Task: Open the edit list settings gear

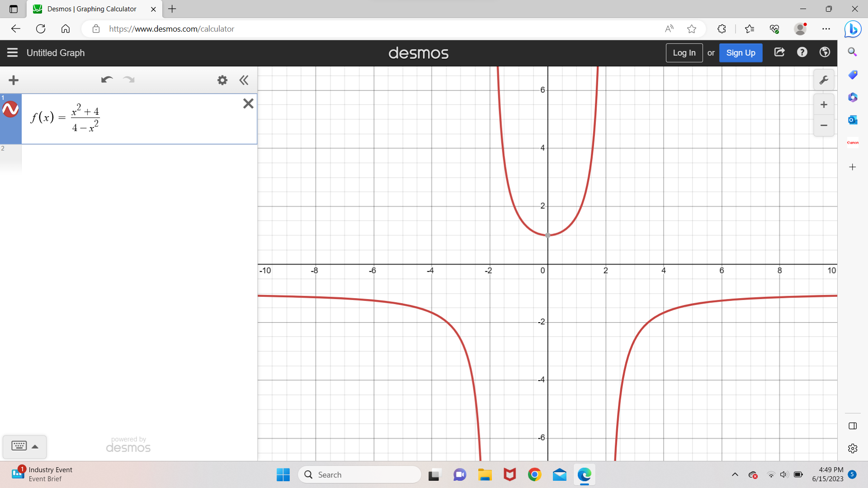Action: (222, 80)
